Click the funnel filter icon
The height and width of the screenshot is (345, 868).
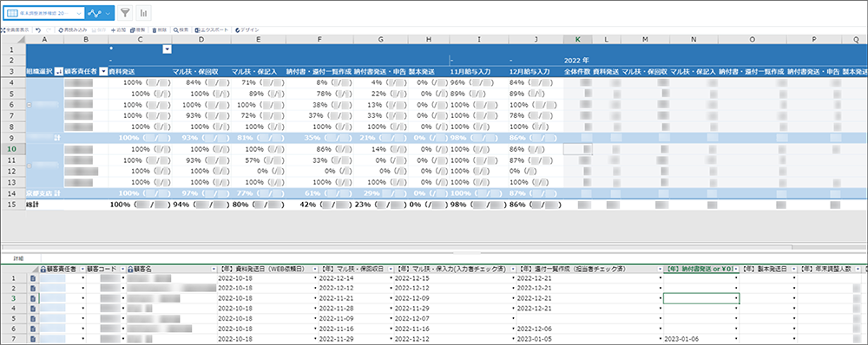(126, 12)
